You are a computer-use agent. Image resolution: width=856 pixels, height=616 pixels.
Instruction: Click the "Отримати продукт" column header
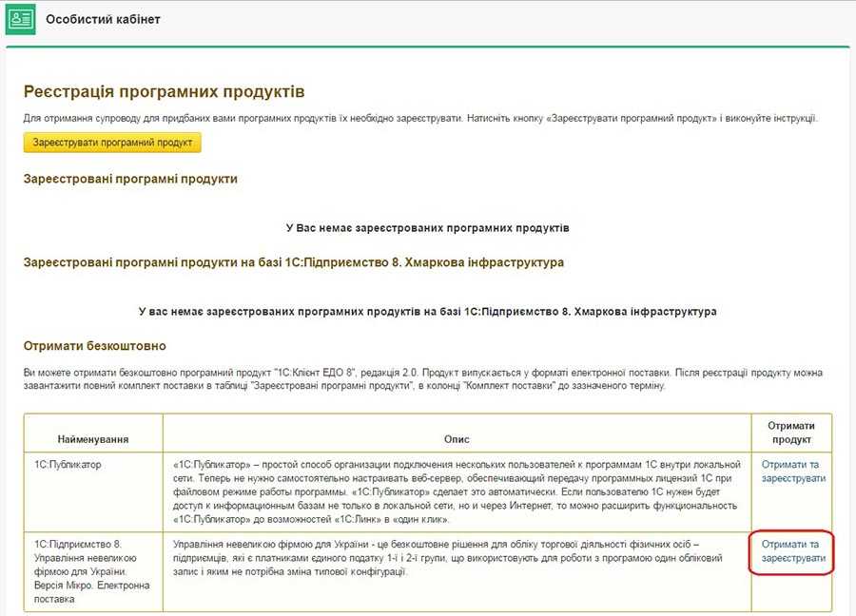pyautogui.click(x=791, y=433)
